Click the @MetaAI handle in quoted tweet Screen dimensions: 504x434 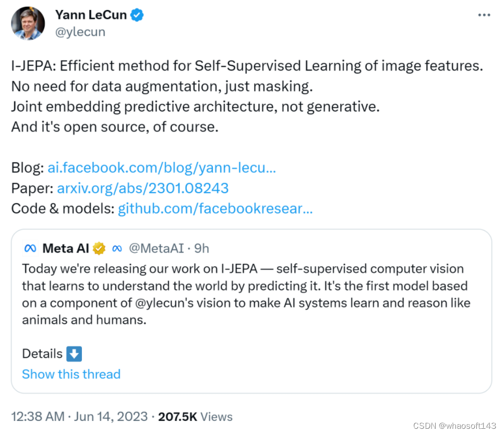156,249
